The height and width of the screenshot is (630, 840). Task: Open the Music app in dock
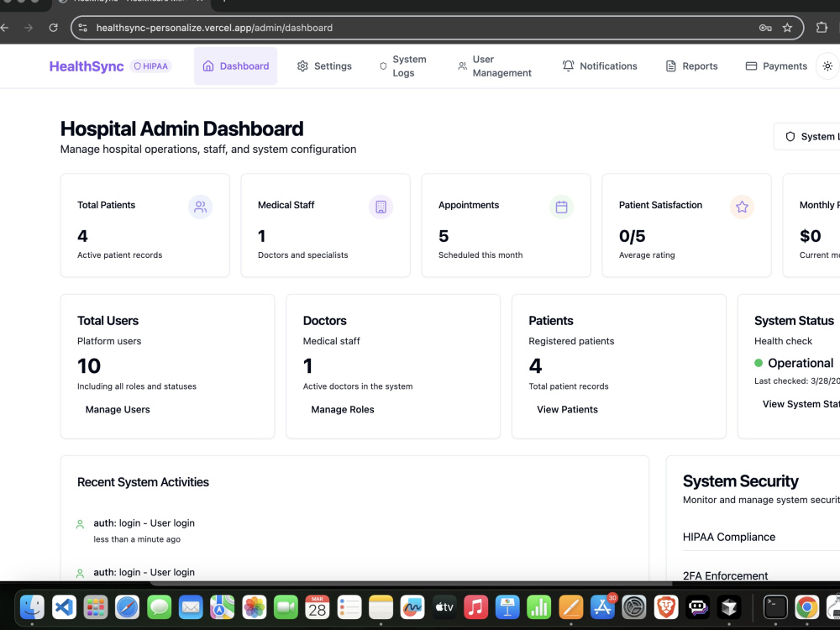[x=475, y=607]
